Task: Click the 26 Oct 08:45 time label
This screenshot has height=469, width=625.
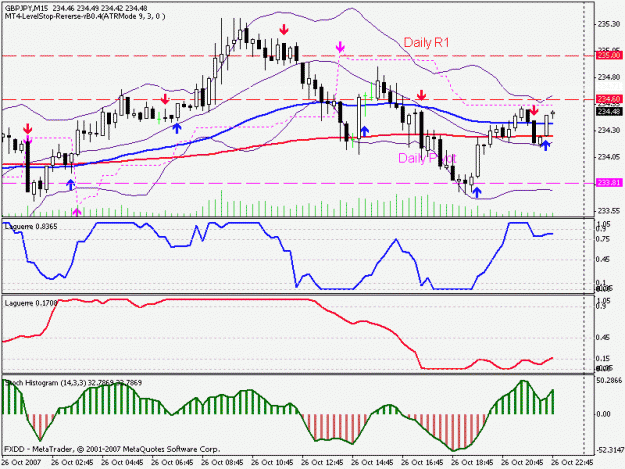Action: (222, 463)
